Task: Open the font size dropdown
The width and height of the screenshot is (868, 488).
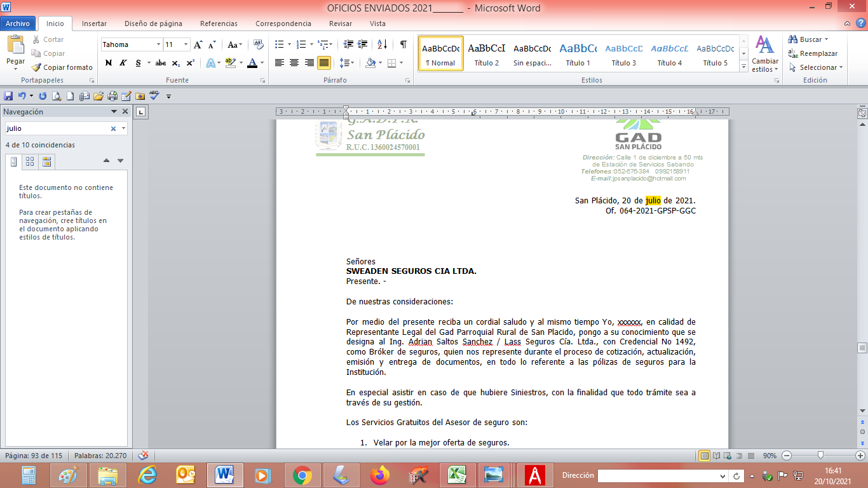Action: [186, 44]
